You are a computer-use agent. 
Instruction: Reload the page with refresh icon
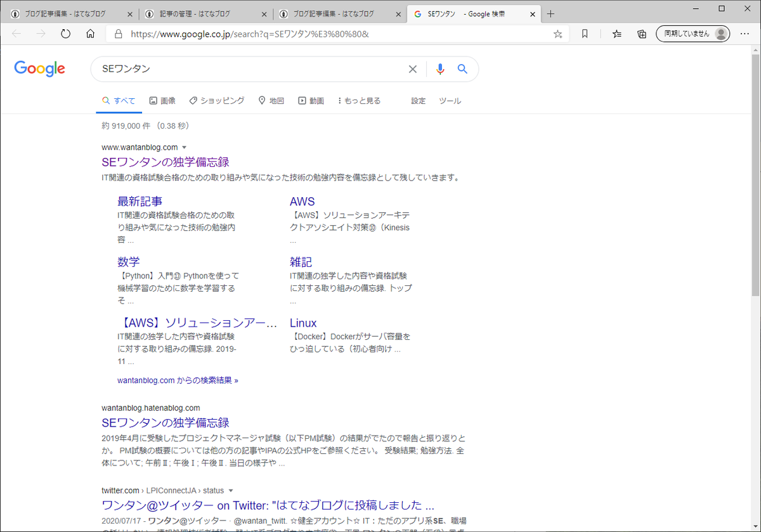[66, 34]
